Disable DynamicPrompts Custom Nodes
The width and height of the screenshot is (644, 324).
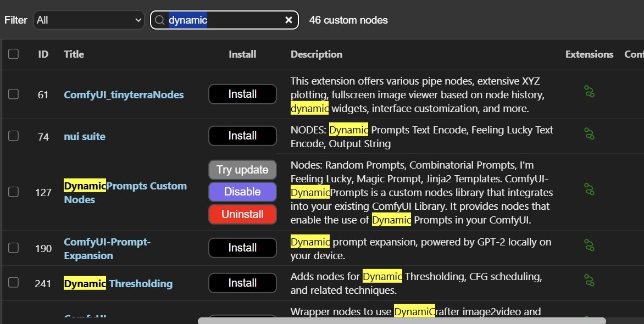click(x=242, y=192)
